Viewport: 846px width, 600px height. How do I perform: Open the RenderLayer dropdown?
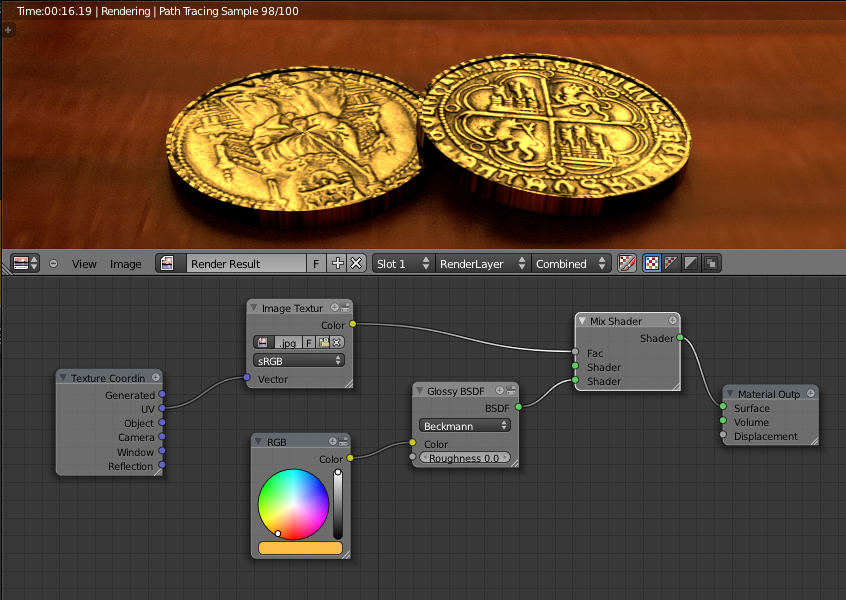point(483,263)
